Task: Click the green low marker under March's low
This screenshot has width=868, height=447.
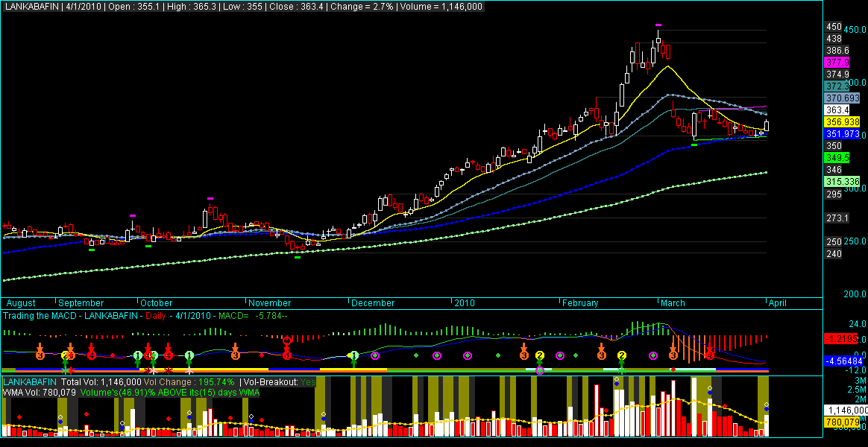Action: pyautogui.click(x=694, y=145)
